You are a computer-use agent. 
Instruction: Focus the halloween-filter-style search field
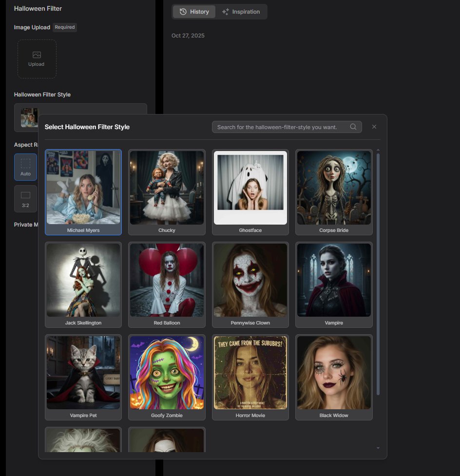coord(287,127)
